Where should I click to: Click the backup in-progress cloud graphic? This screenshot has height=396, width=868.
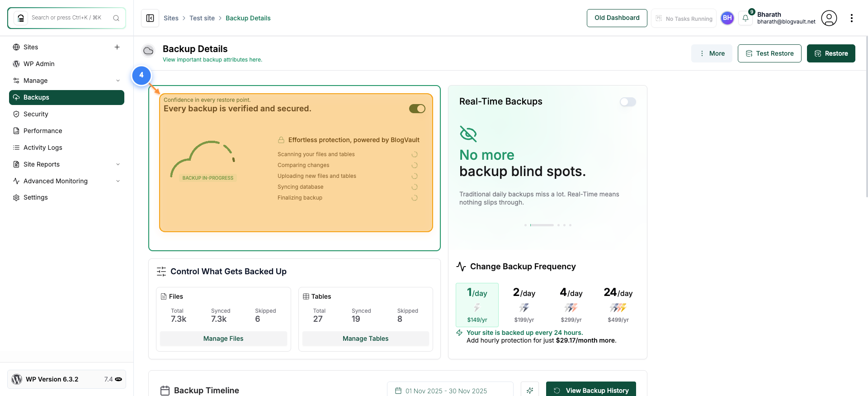[x=203, y=161]
